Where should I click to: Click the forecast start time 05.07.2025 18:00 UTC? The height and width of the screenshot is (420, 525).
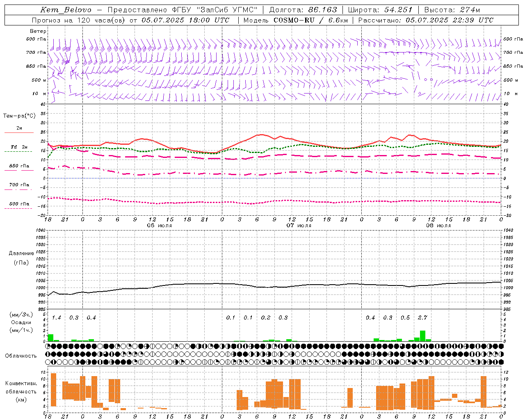click(185, 20)
